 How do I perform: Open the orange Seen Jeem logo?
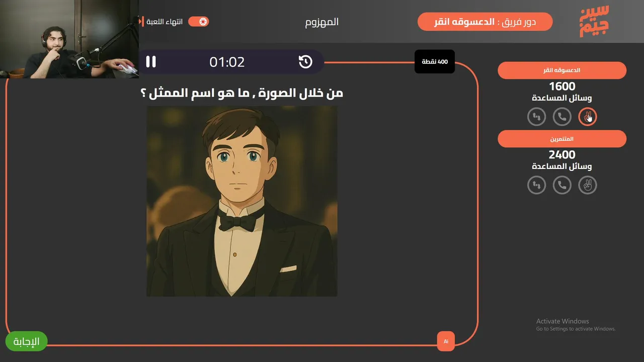tap(594, 21)
